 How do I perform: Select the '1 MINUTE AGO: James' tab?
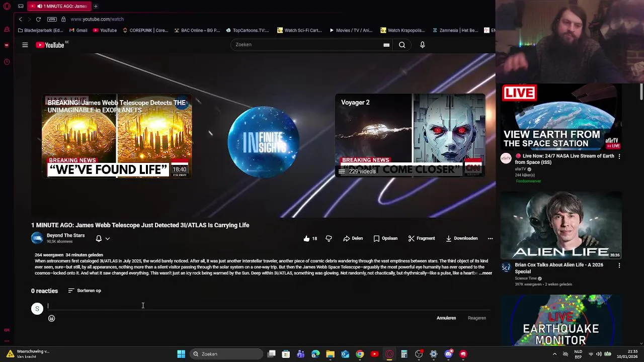click(x=59, y=6)
